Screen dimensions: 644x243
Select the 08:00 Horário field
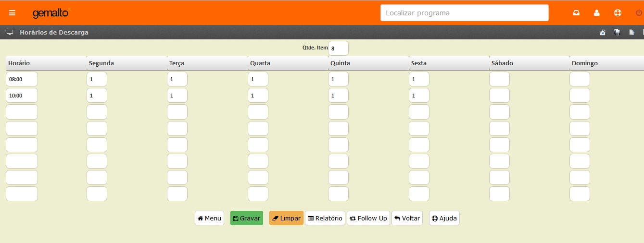[x=22, y=79]
